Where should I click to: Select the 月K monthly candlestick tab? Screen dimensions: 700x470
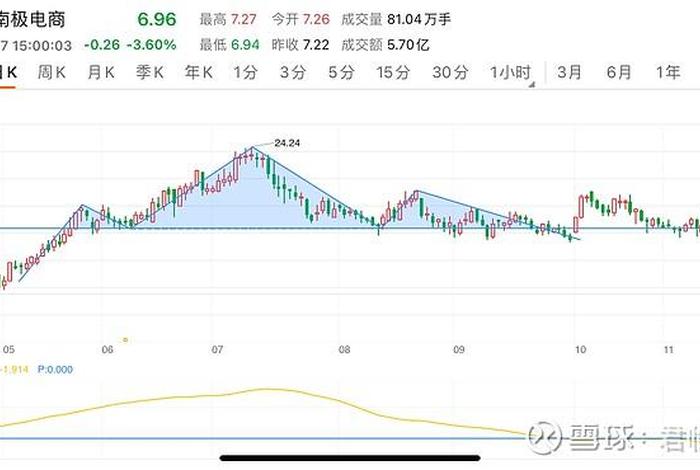pyautogui.click(x=101, y=72)
